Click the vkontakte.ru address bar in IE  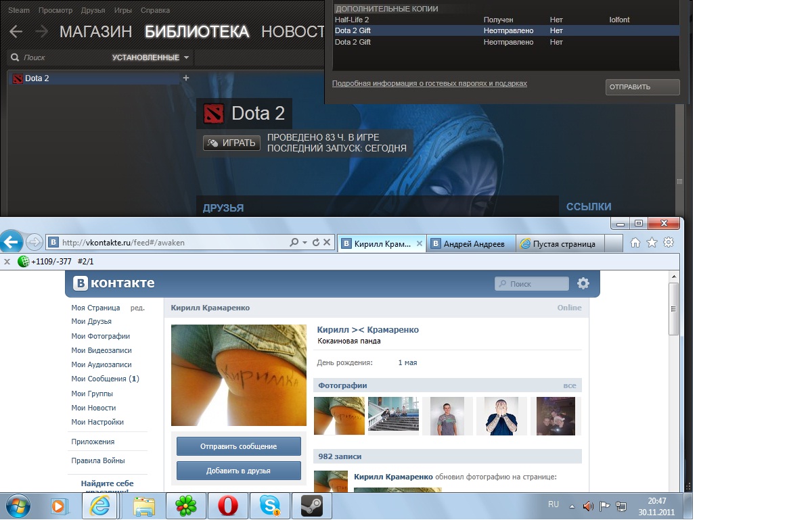coord(166,242)
